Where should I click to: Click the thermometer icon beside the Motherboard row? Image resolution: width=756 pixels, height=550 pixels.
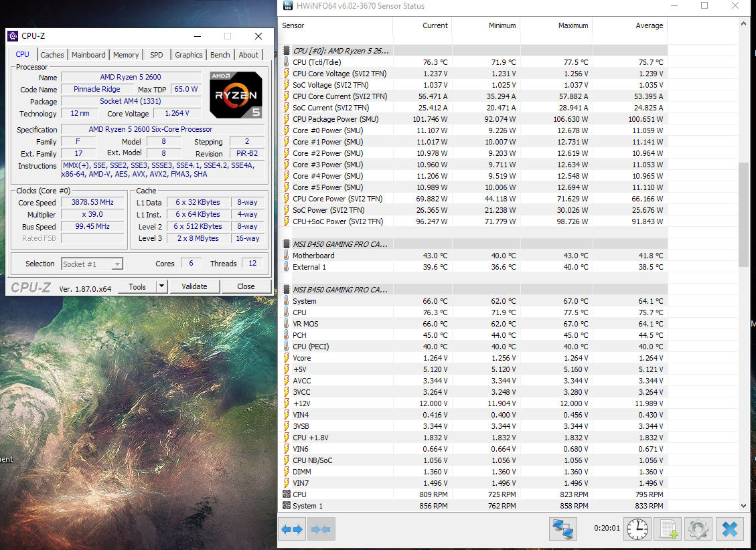point(287,255)
